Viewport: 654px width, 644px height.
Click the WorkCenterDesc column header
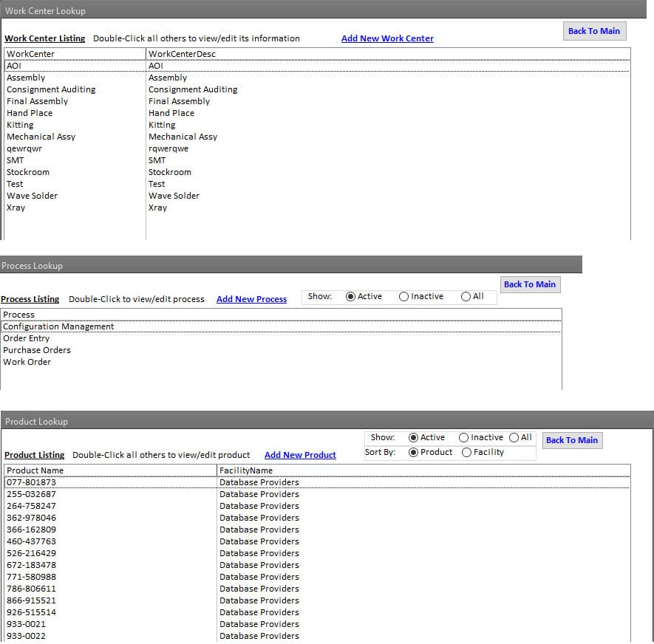click(x=388, y=54)
